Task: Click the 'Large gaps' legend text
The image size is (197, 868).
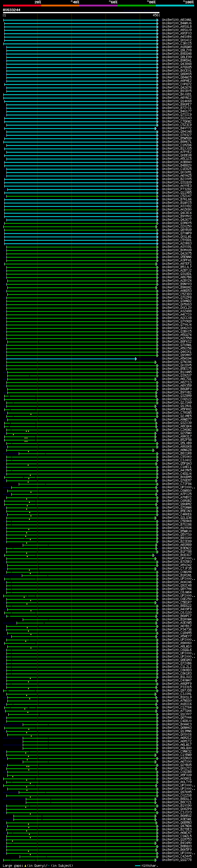Action: click(x=13, y=866)
